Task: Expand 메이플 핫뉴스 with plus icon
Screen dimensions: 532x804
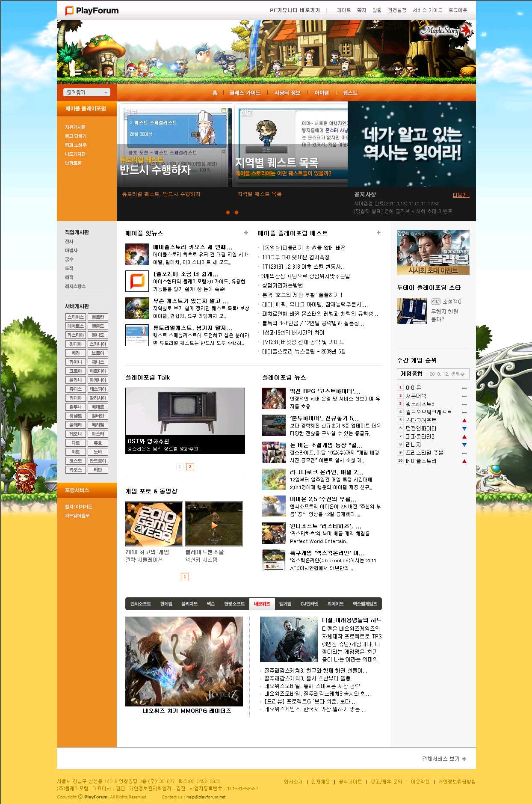Action: click(246, 233)
